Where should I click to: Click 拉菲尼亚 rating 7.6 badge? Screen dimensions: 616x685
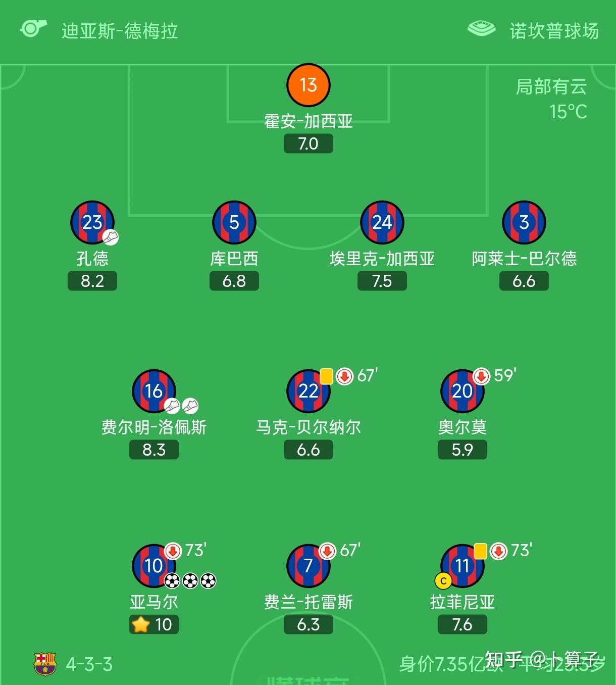pos(462,624)
